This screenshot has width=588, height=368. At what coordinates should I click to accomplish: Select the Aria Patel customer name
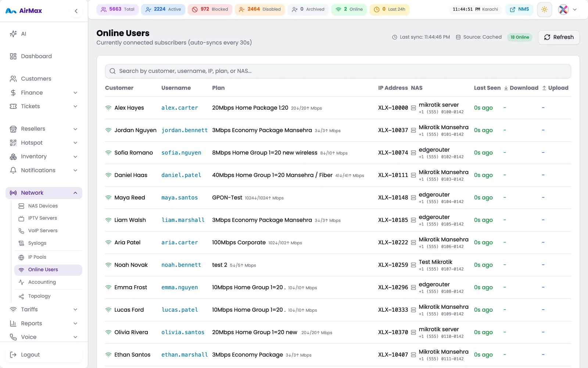[x=128, y=243]
